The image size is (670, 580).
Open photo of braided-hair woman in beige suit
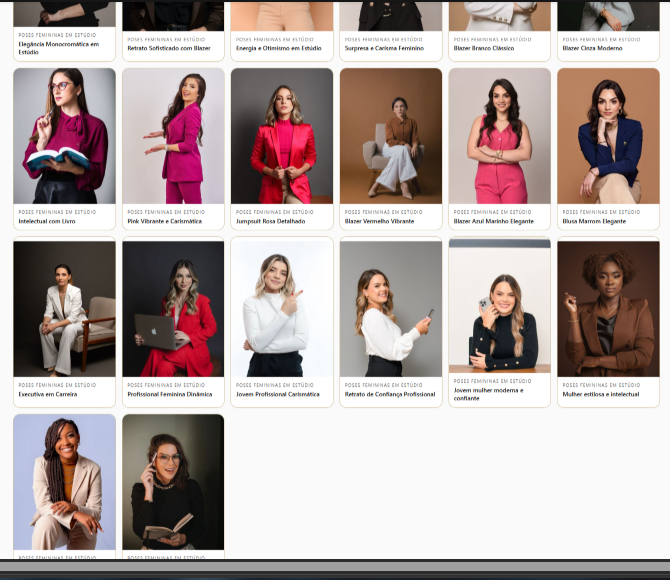[x=65, y=482]
